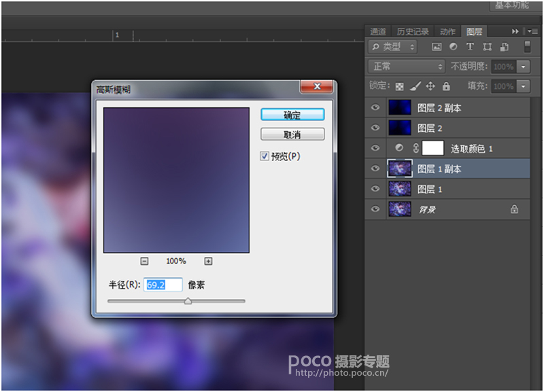Image resolution: width=544 pixels, height=392 pixels.
Task: Click the adjustment layer filter icon
Action: (x=453, y=47)
